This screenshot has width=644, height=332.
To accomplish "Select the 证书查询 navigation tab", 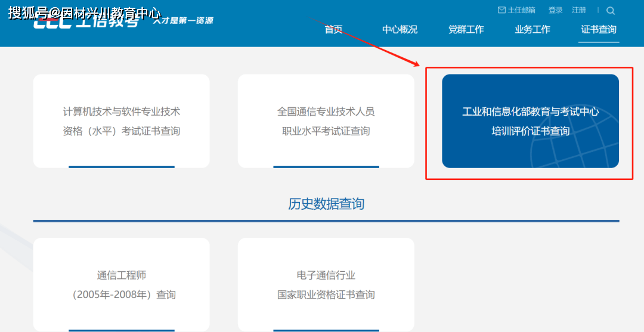I will pyautogui.click(x=599, y=30).
